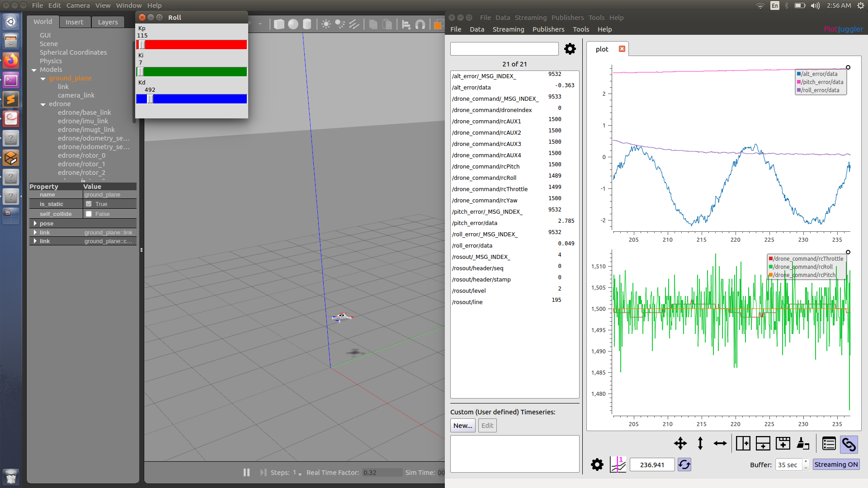This screenshot has width=868, height=488.
Task: Expand the ground_plane::c... link property row
Action: (35, 241)
